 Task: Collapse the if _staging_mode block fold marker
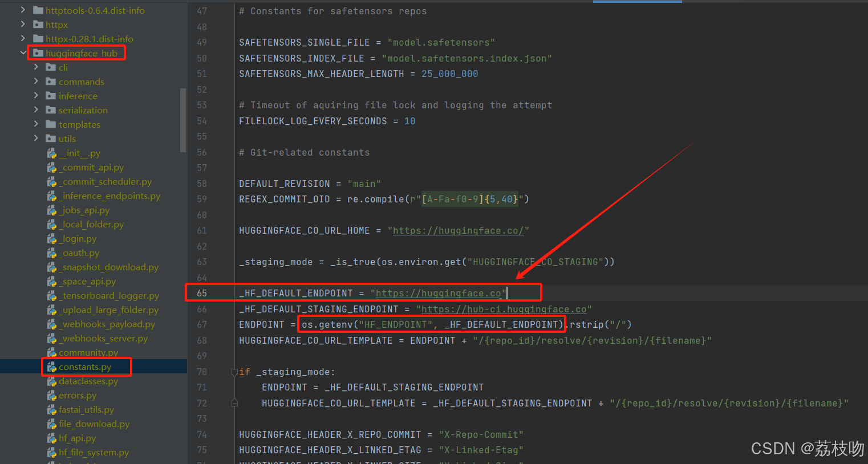pos(234,372)
